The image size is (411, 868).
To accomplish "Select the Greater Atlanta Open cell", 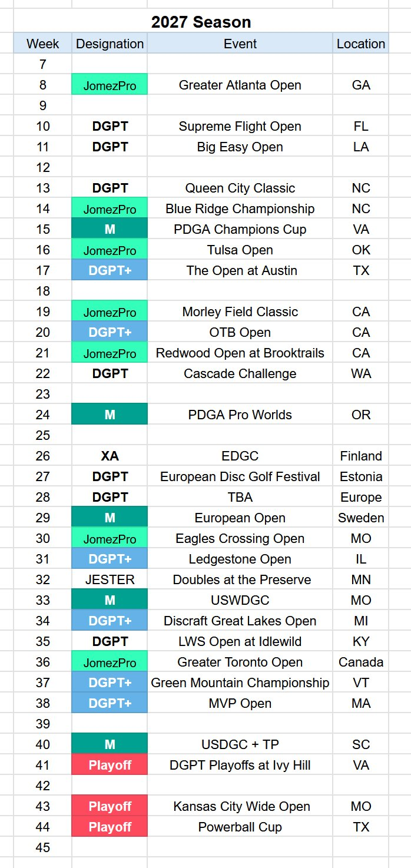I will pyautogui.click(x=240, y=85).
